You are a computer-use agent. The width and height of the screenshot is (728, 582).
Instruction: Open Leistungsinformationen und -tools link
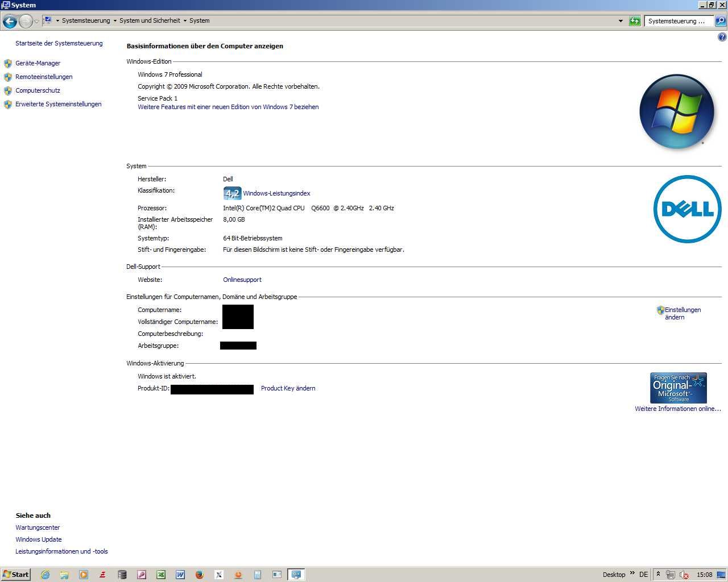point(61,551)
